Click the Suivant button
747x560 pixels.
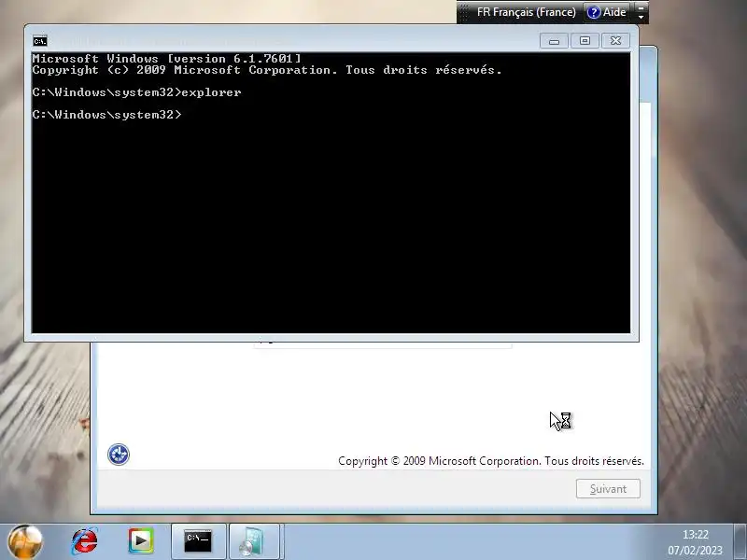(x=608, y=488)
